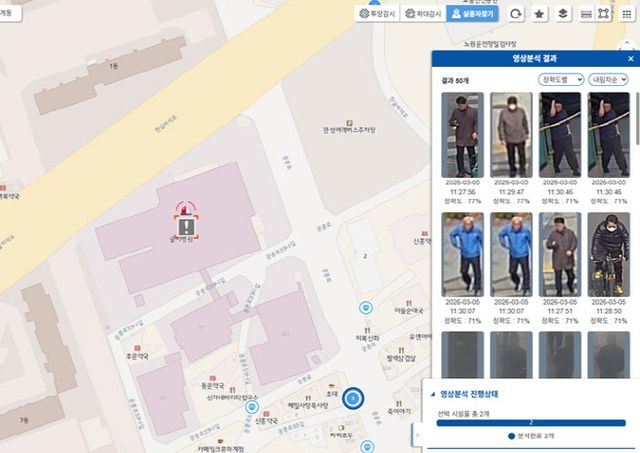Select the bicycle rider thumbnail at 11:28:50
The image size is (640, 453).
tap(608, 254)
